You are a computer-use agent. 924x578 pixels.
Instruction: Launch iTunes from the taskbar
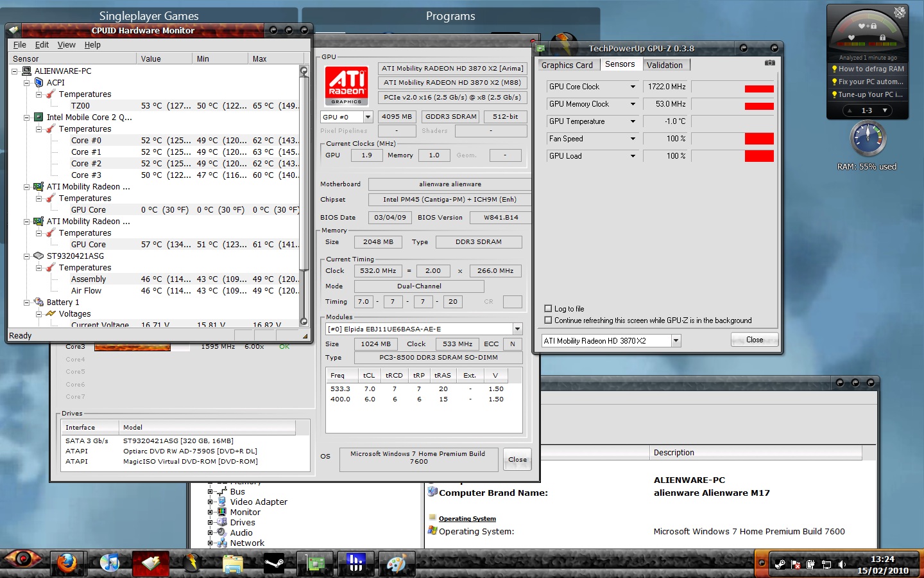click(110, 564)
